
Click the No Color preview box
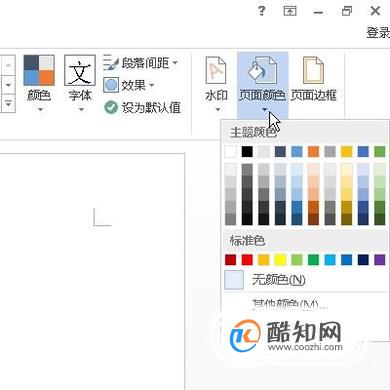[234, 280]
